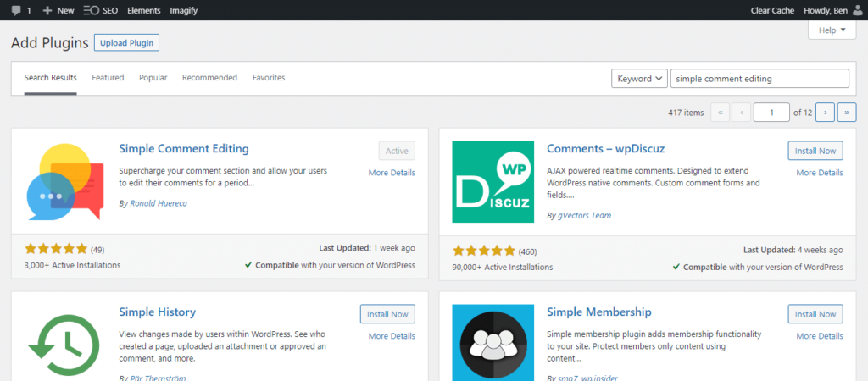Go to first page of results

[720, 113]
